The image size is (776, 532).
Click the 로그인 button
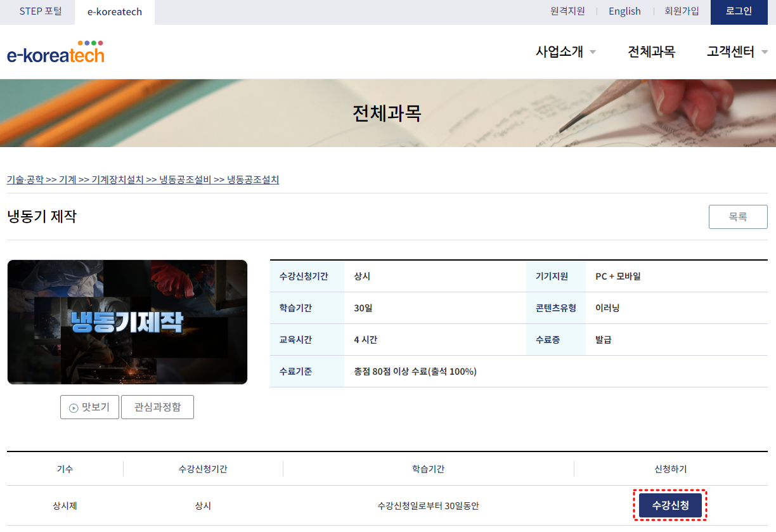[x=739, y=12]
